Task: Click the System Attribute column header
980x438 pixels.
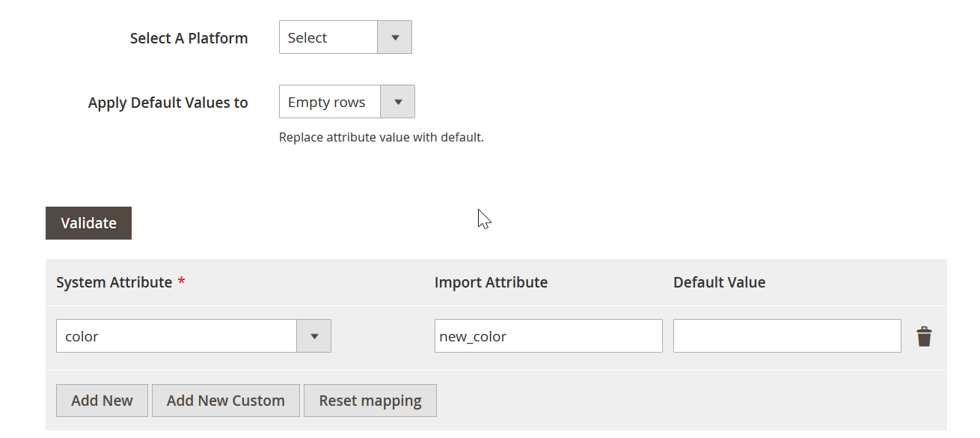Action: coord(114,282)
